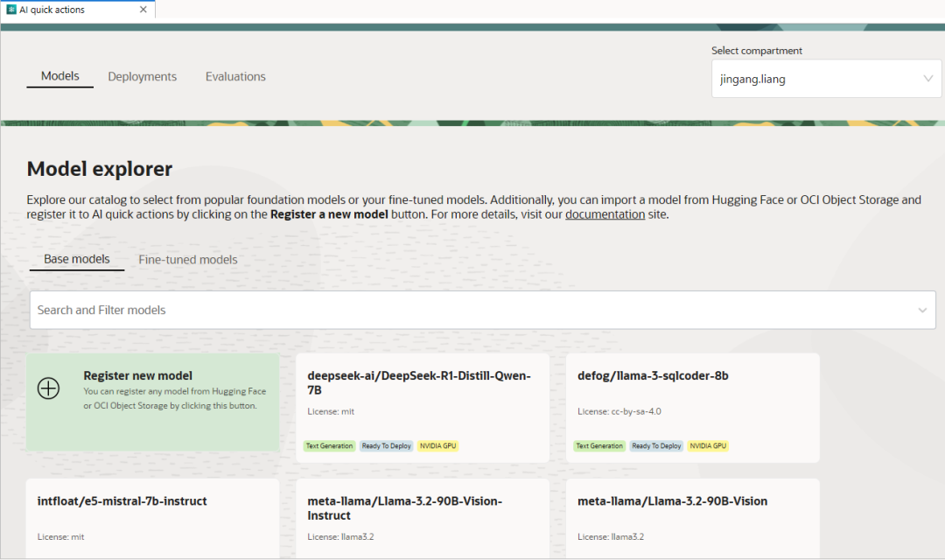The image size is (945, 560).
Task: Click the Search and Filter models field
Action: (482, 310)
